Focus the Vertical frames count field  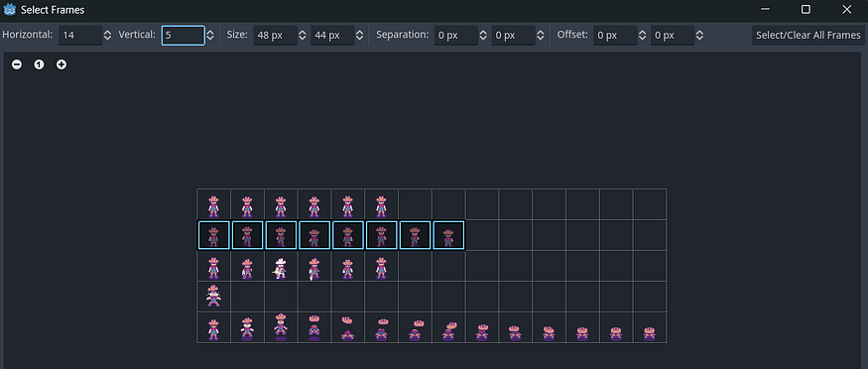(x=184, y=35)
